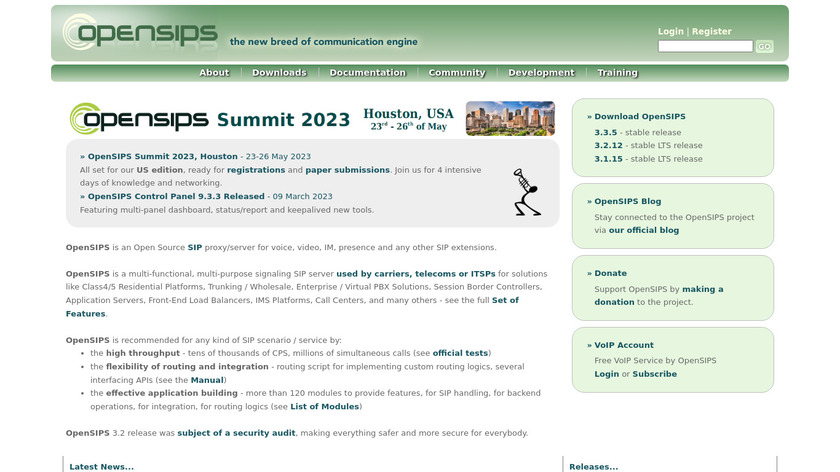Click the Login link in the header

coord(671,31)
